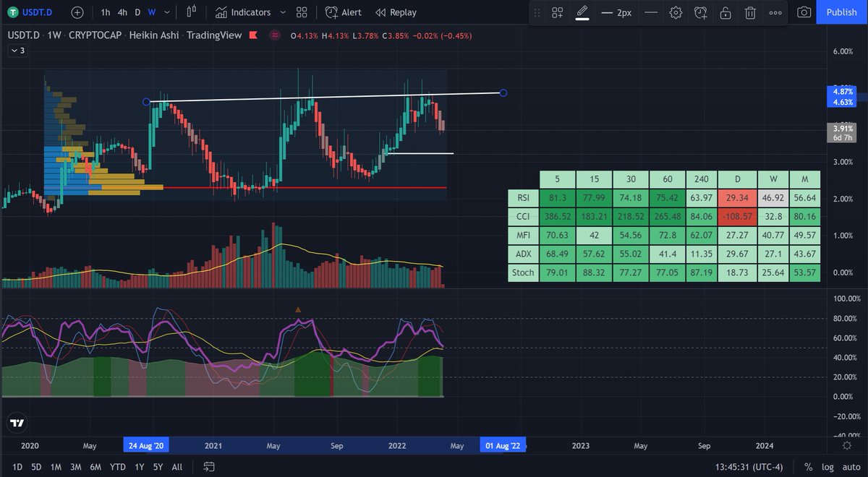Click RSI value 81.3 in table
The width and height of the screenshot is (868, 477).
[558, 197]
